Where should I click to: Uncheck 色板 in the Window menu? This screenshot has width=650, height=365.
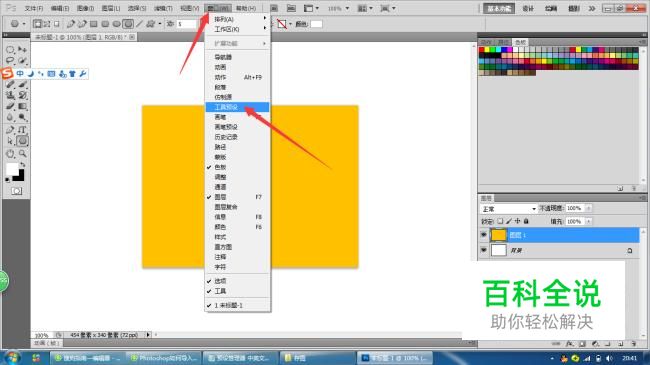[238, 167]
